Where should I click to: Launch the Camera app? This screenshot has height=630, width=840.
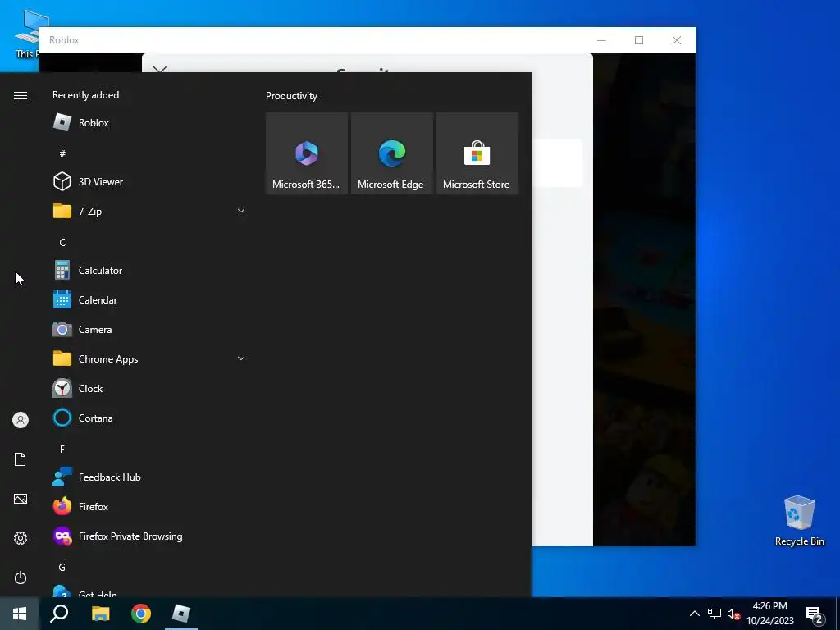click(149, 330)
